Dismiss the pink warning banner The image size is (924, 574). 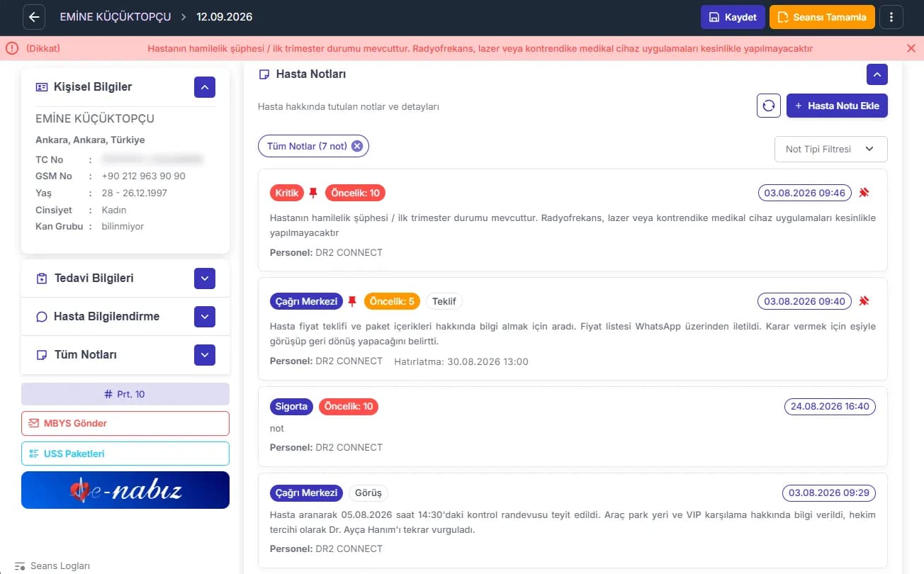pyautogui.click(x=911, y=48)
